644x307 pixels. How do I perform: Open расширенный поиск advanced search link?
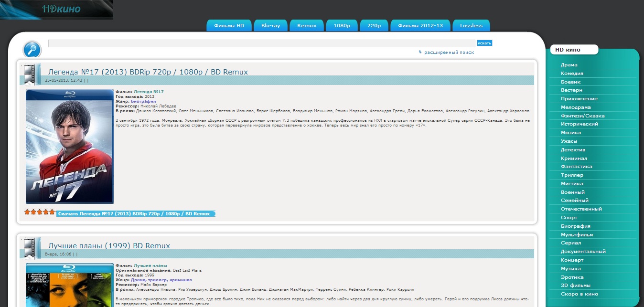pyautogui.click(x=449, y=53)
